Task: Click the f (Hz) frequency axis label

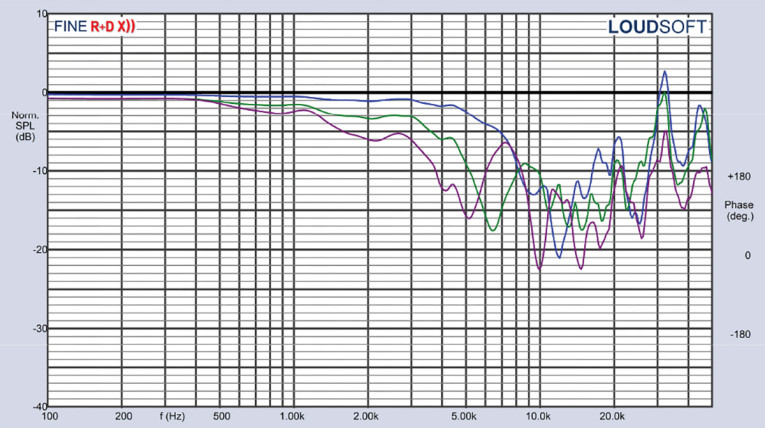Action: point(173,415)
